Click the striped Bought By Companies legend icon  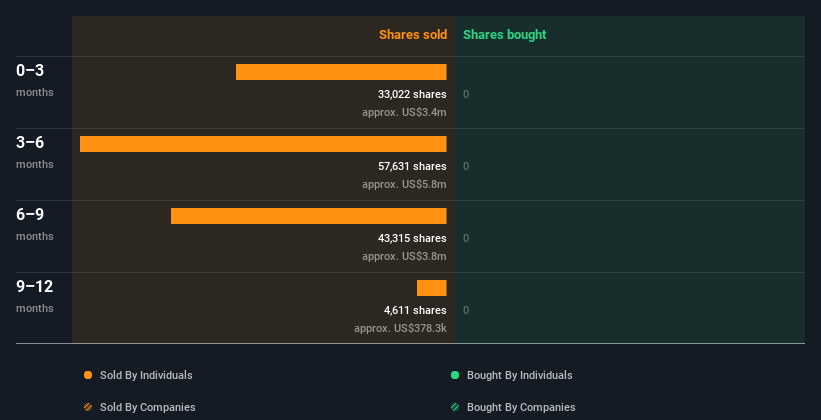coord(455,407)
